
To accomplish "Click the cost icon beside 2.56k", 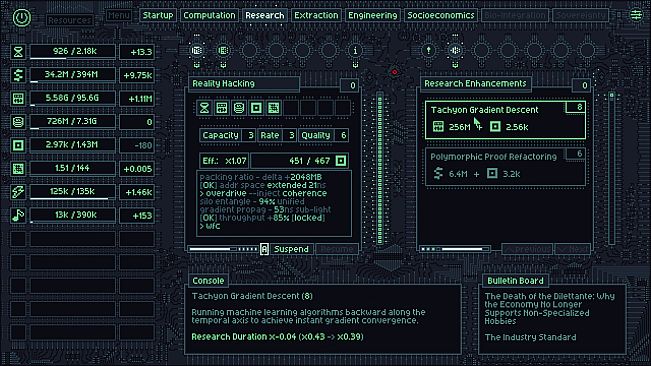I will [x=495, y=127].
